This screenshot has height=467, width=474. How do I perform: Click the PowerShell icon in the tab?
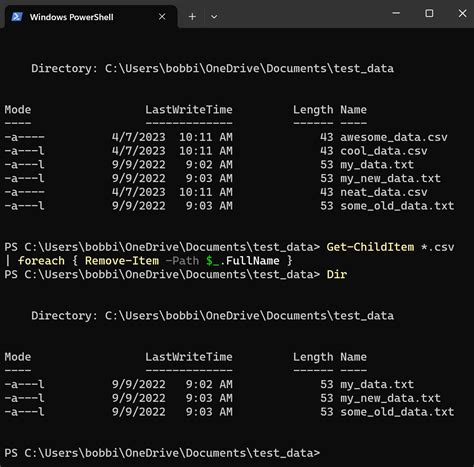tap(17, 17)
